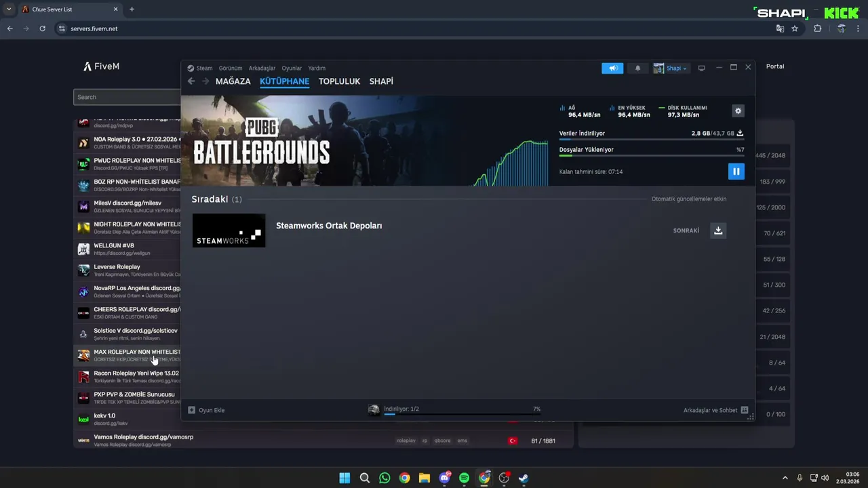
Task: Open the Yardım menu
Action: click(x=317, y=68)
